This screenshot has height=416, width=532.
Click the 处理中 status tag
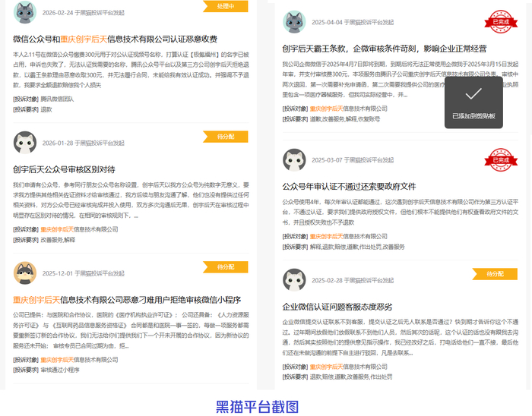pyautogui.click(x=226, y=6)
